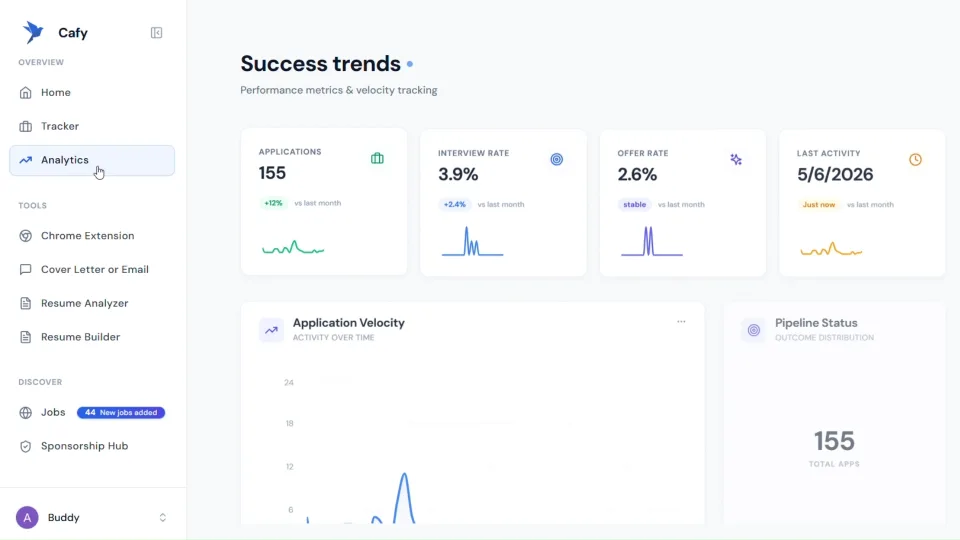Click the Cover Letter chat icon
Viewport: 960px width, 540px height.
pyautogui.click(x=25, y=269)
